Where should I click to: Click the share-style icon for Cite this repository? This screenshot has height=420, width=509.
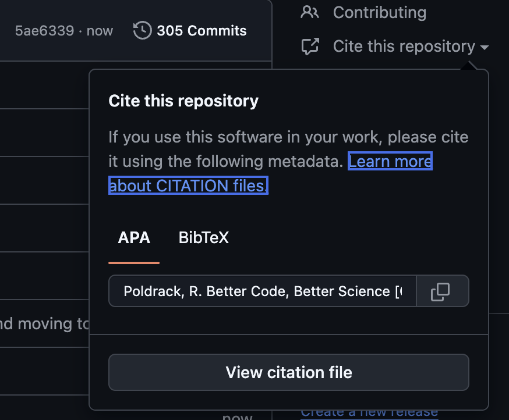[309, 45]
